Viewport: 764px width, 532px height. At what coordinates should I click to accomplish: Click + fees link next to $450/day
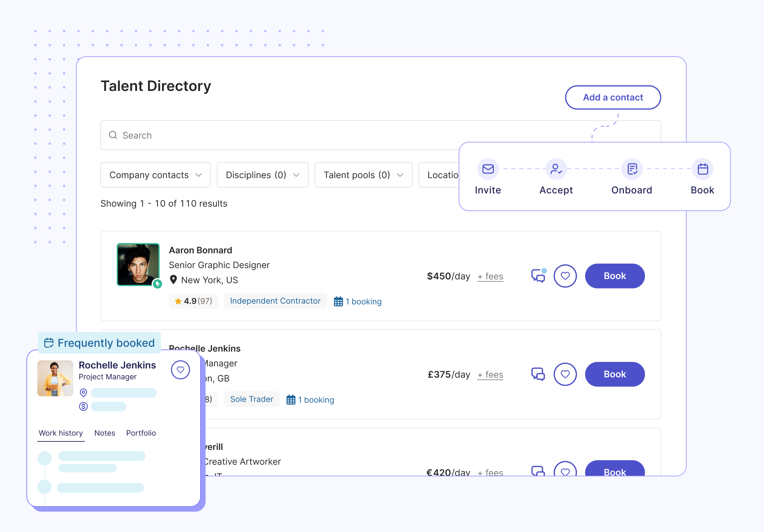tap(490, 277)
